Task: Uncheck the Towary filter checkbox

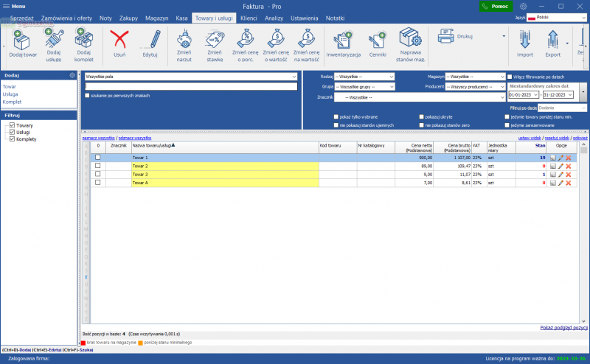Action: coord(12,125)
